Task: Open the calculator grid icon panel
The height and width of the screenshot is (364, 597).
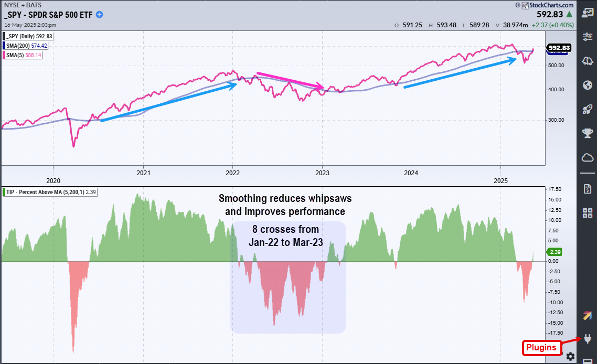Action: point(588,213)
